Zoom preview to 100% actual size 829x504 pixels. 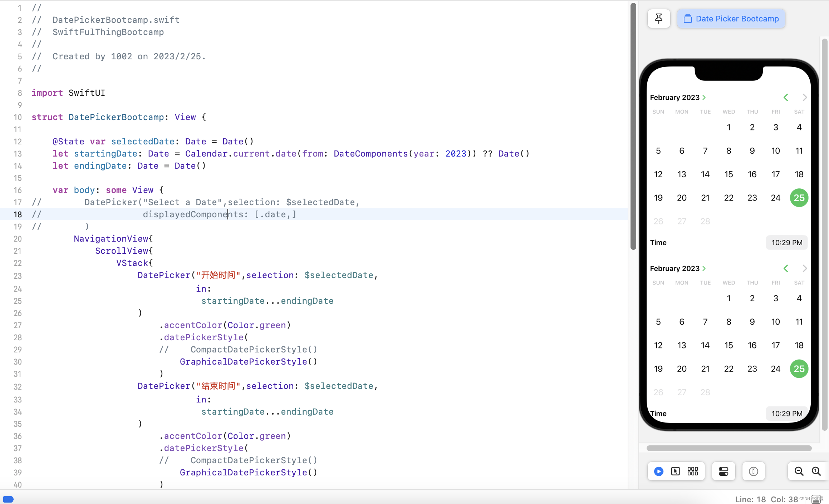click(x=816, y=471)
